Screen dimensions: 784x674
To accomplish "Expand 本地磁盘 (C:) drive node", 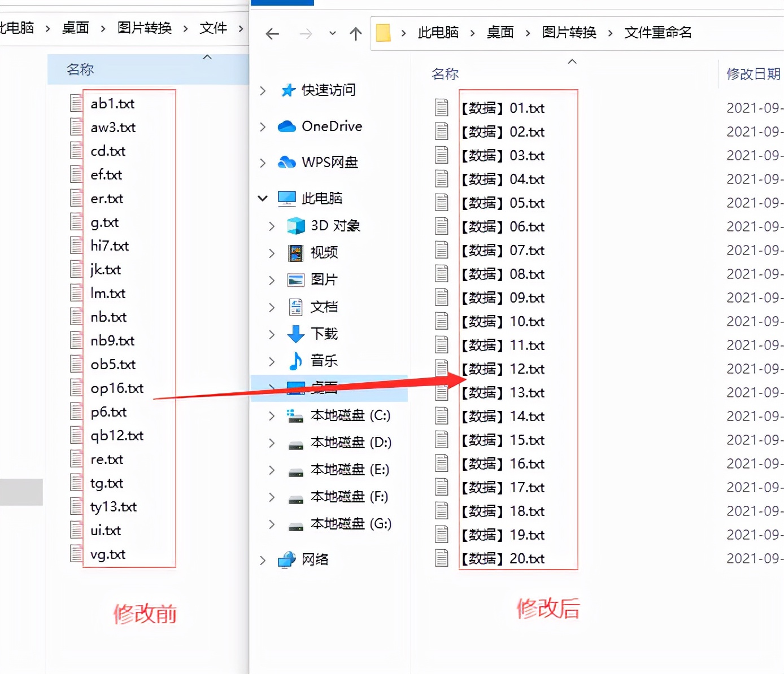I will click(272, 415).
